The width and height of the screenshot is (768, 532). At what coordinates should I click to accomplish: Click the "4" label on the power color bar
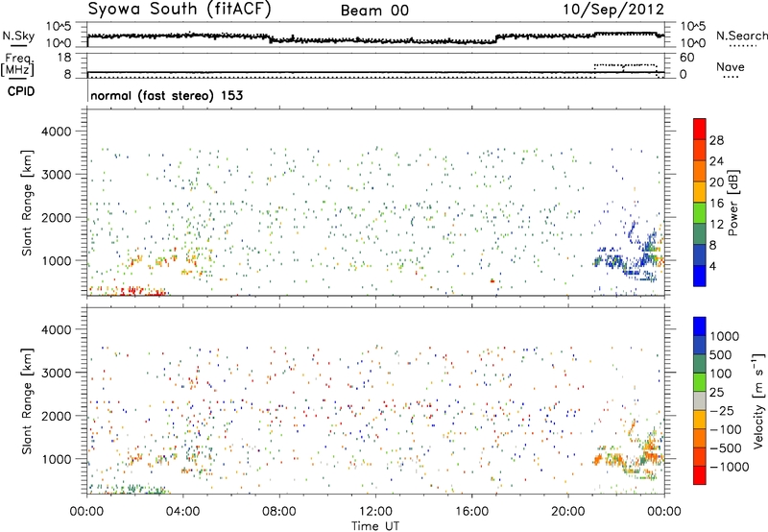pyautogui.click(x=712, y=267)
